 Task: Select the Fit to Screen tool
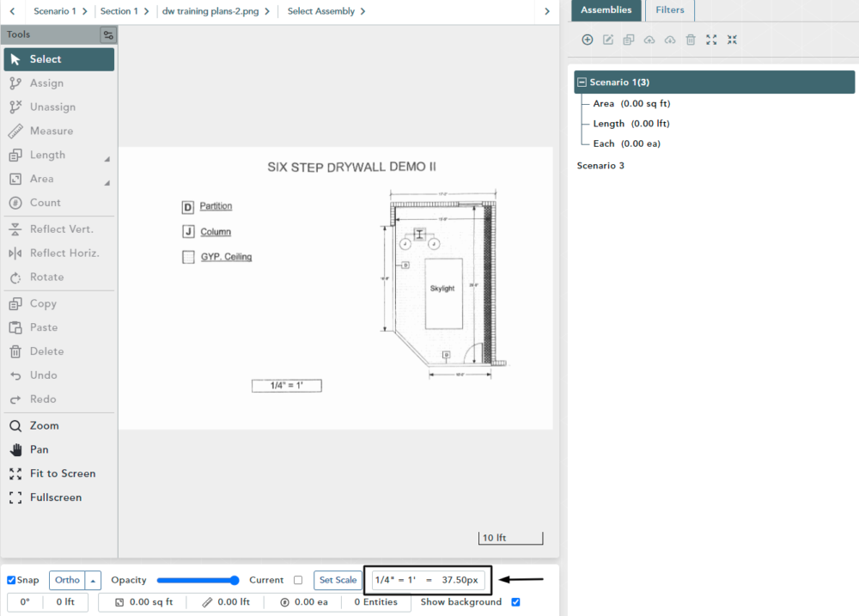[62, 473]
